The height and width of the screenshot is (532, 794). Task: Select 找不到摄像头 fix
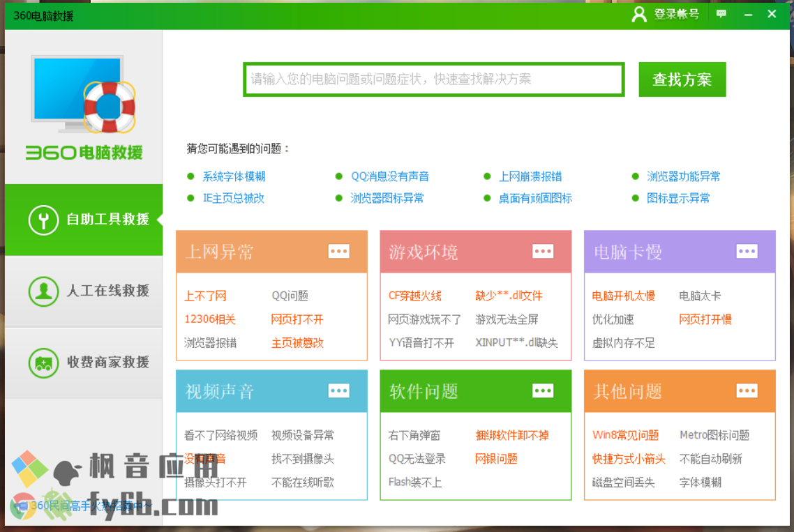coord(303,459)
